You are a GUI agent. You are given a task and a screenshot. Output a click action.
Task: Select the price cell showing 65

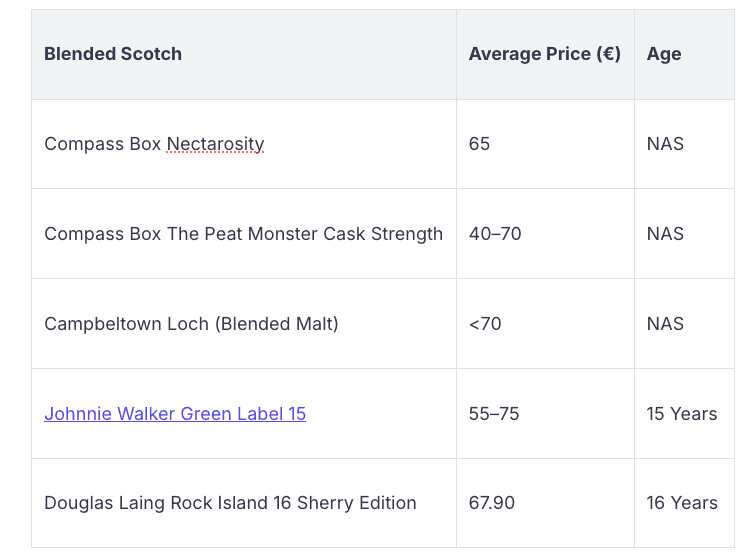(479, 144)
